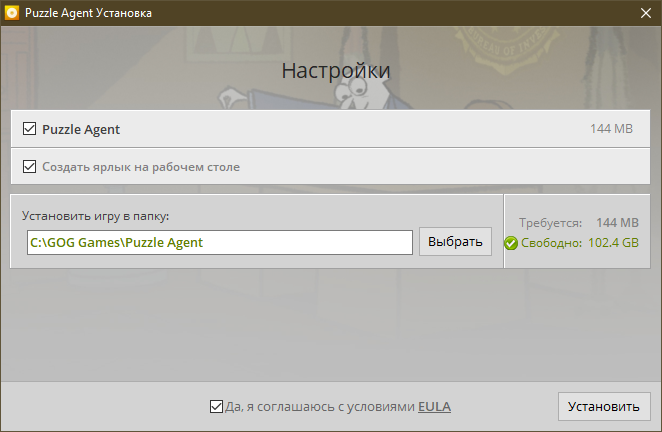
Task: Click the '144 MB' size next to Puzzle Agent
Action: click(611, 129)
